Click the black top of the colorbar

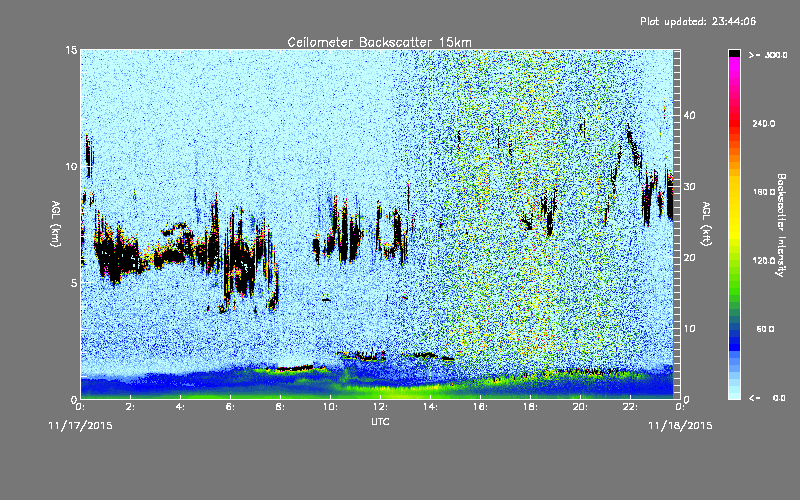pos(734,53)
